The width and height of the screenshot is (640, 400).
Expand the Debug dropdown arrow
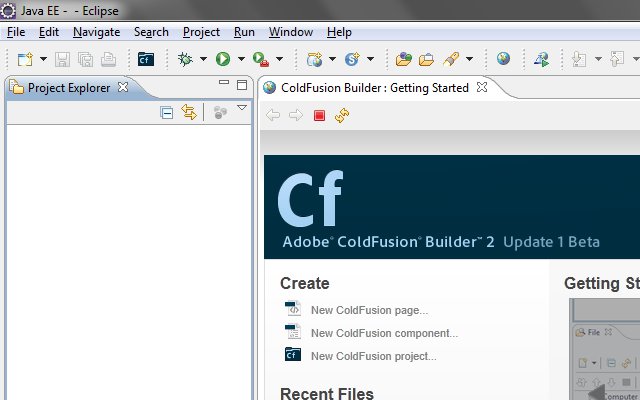coord(203,59)
